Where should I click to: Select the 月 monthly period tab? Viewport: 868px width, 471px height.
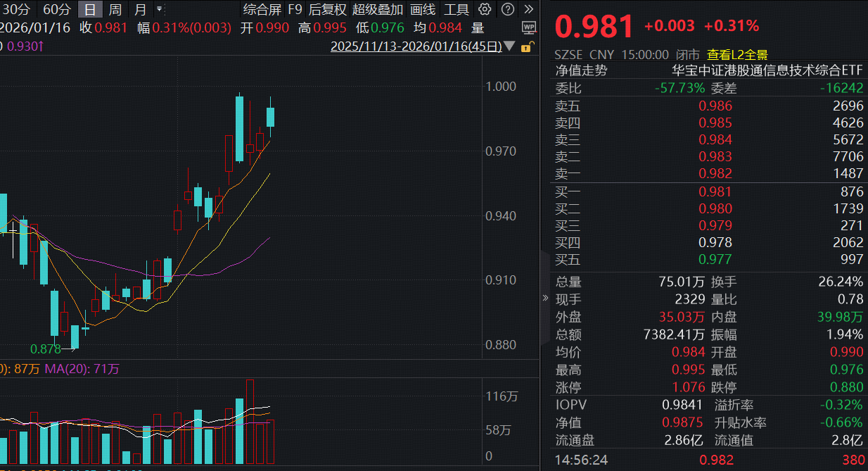(x=141, y=9)
